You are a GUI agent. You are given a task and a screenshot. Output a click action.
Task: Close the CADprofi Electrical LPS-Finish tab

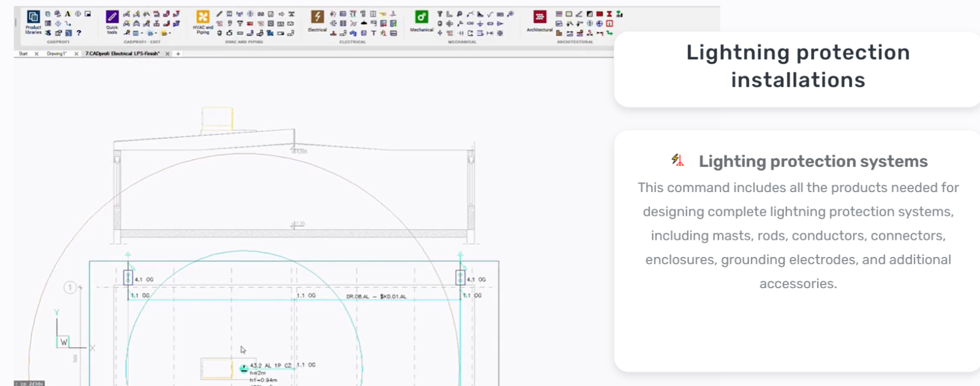167,54
